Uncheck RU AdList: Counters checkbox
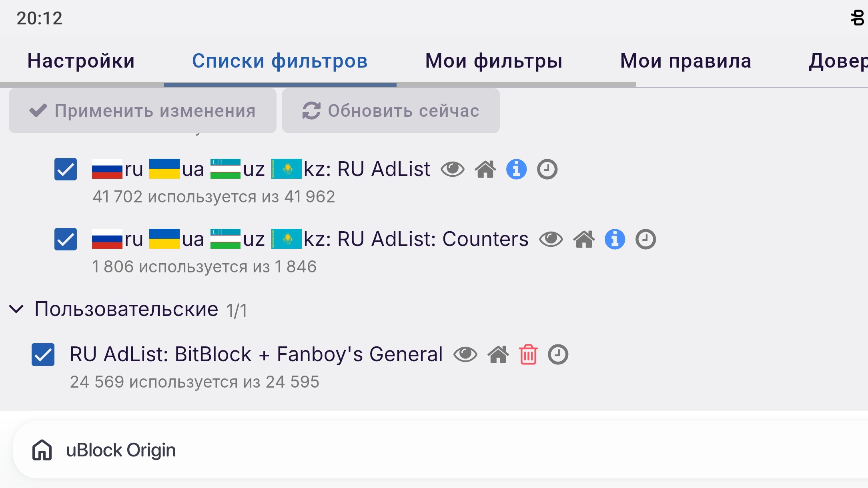Viewport: 868px width, 488px height. [66, 239]
